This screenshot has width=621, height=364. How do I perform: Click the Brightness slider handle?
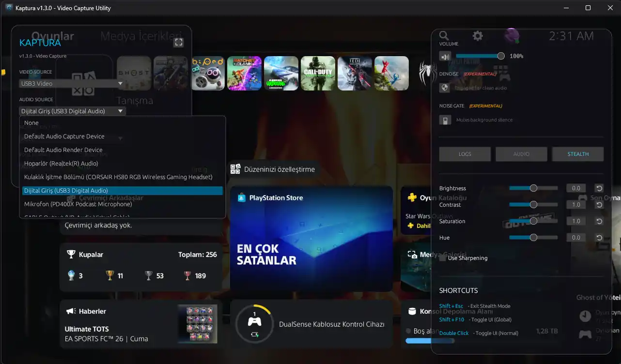point(533,188)
